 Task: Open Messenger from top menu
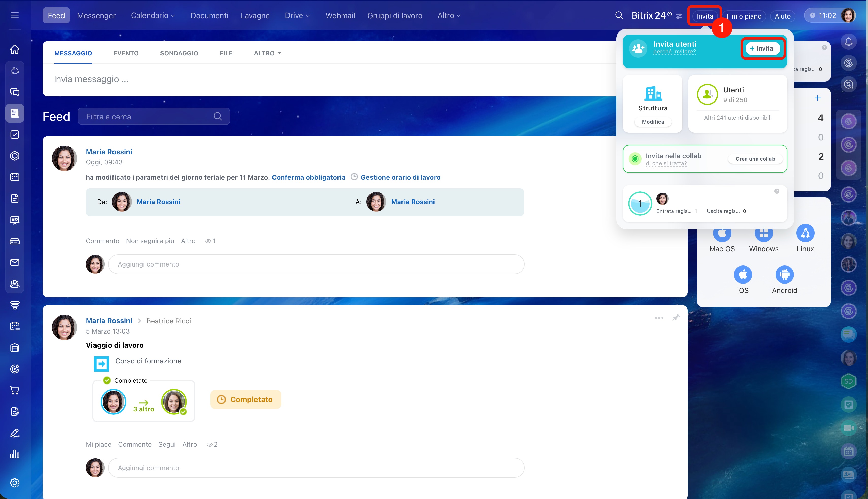96,15
